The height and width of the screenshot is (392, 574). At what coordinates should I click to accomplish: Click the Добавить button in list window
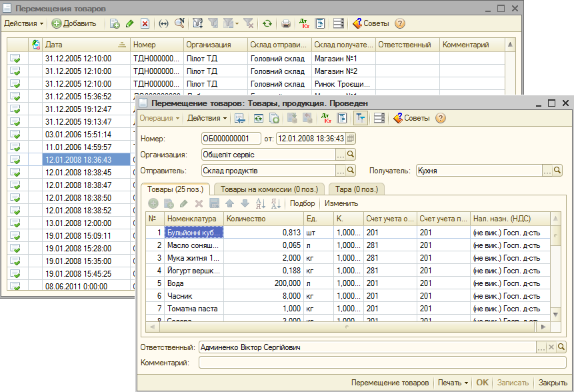(74, 23)
